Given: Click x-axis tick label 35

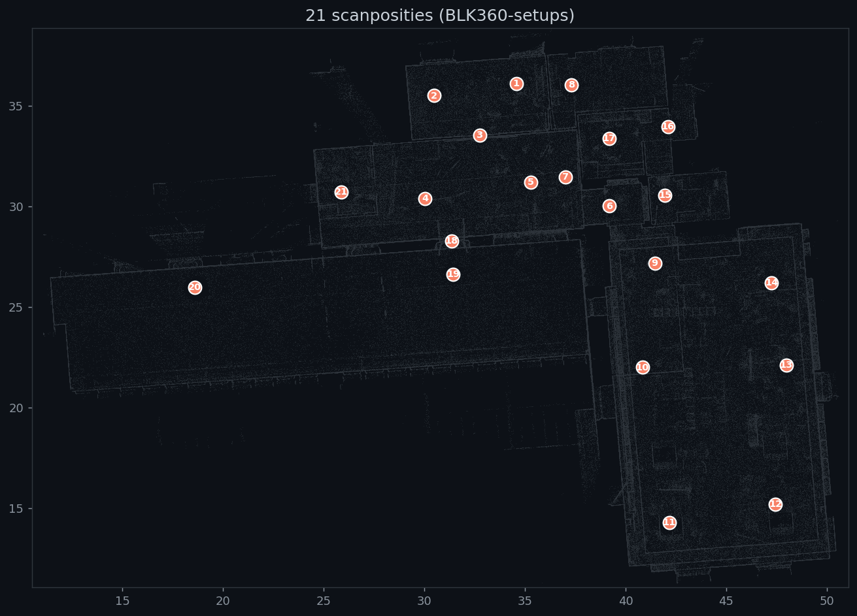Looking at the screenshot, I should [x=525, y=600].
